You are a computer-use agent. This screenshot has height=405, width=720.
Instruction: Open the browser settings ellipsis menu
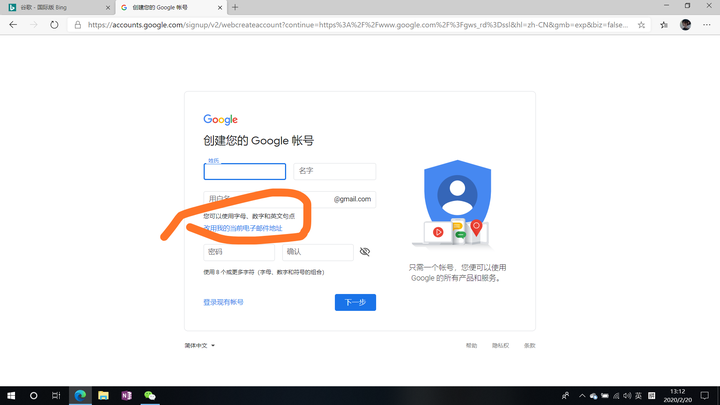click(x=707, y=25)
